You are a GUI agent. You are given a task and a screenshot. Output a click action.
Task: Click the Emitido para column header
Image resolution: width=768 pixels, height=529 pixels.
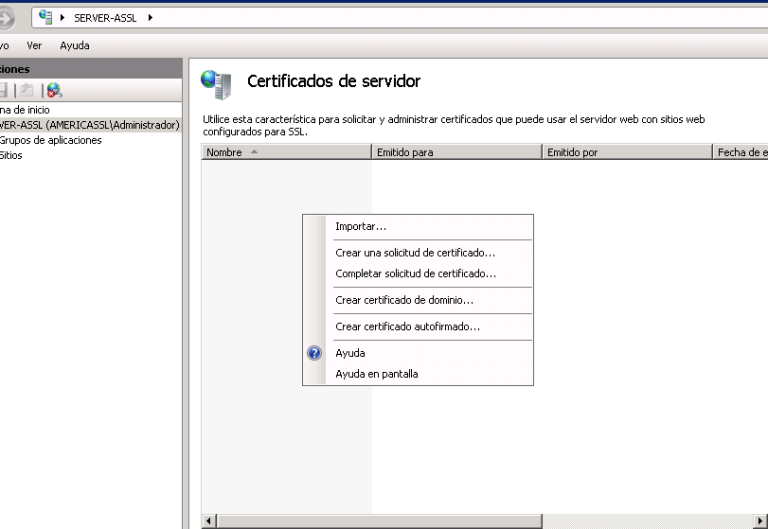[x=456, y=152]
